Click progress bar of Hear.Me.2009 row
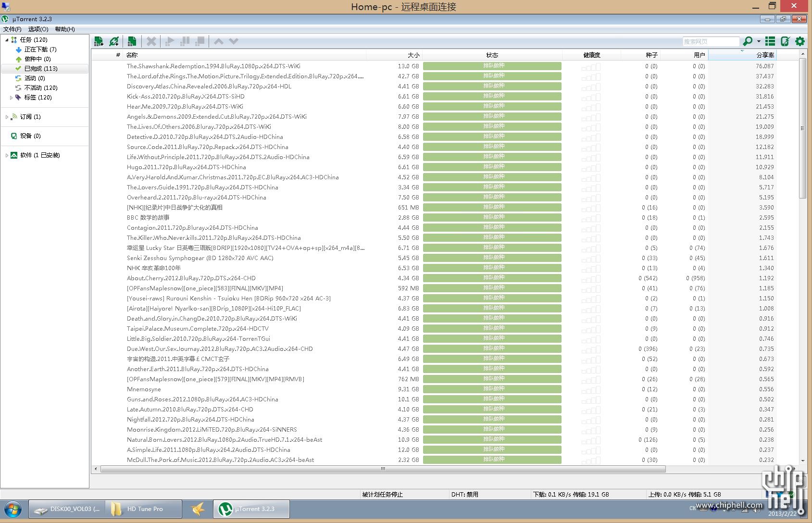Image resolution: width=812 pixels, height=523 pixels. pos(492,107)
